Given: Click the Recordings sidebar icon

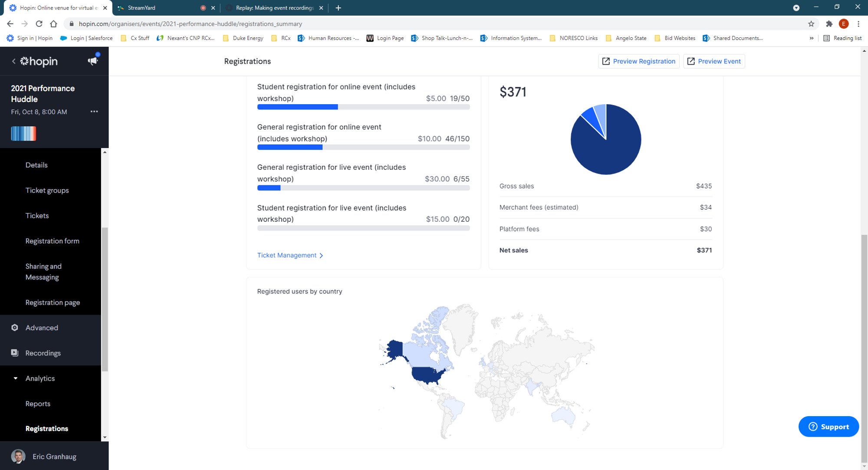Looking at the screenshot, I should point(15,353).
